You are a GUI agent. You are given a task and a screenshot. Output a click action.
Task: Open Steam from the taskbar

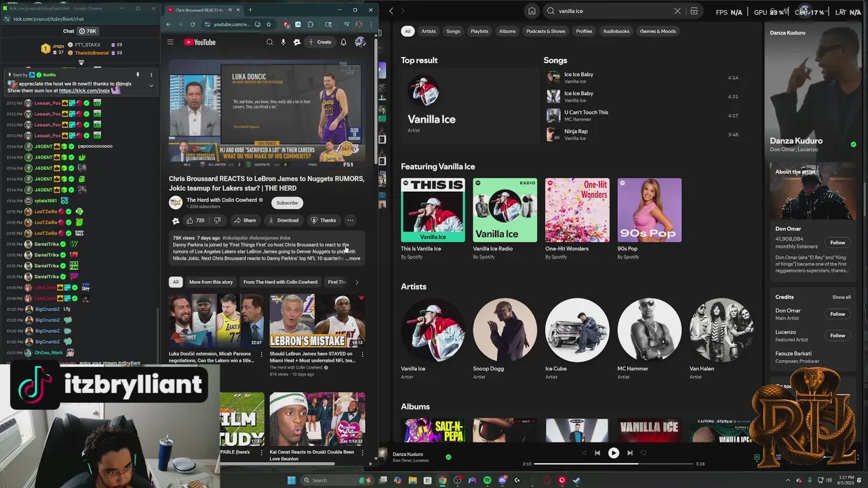[x=576, y=480]
